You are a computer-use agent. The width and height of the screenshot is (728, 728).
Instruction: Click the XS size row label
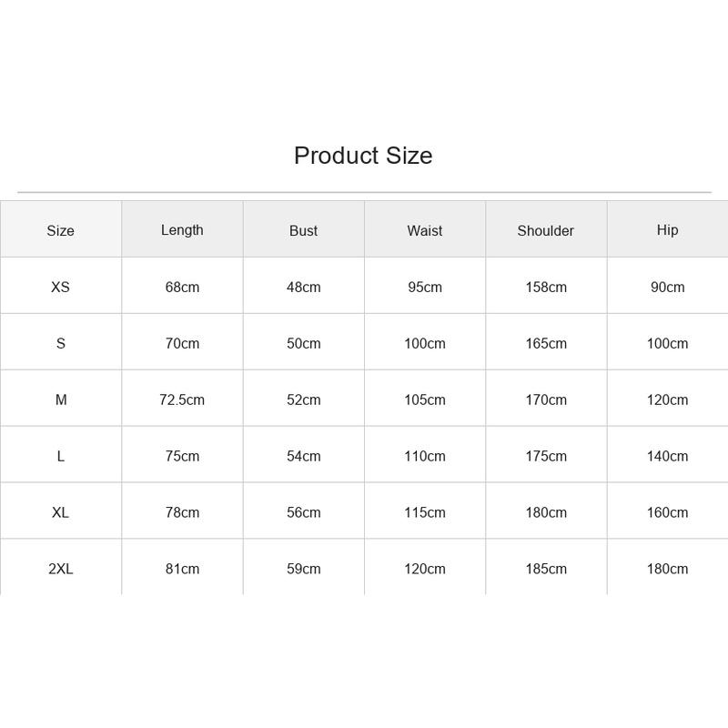click(x=60, y=287)
